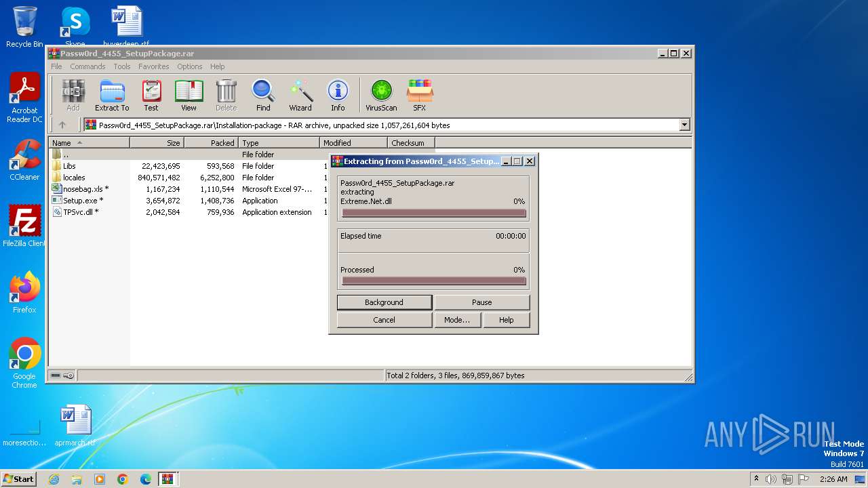The height and width of the screenshot is (488, 868).
Task: Click the WinRAR taskbar button
Action: coord(168,479)
